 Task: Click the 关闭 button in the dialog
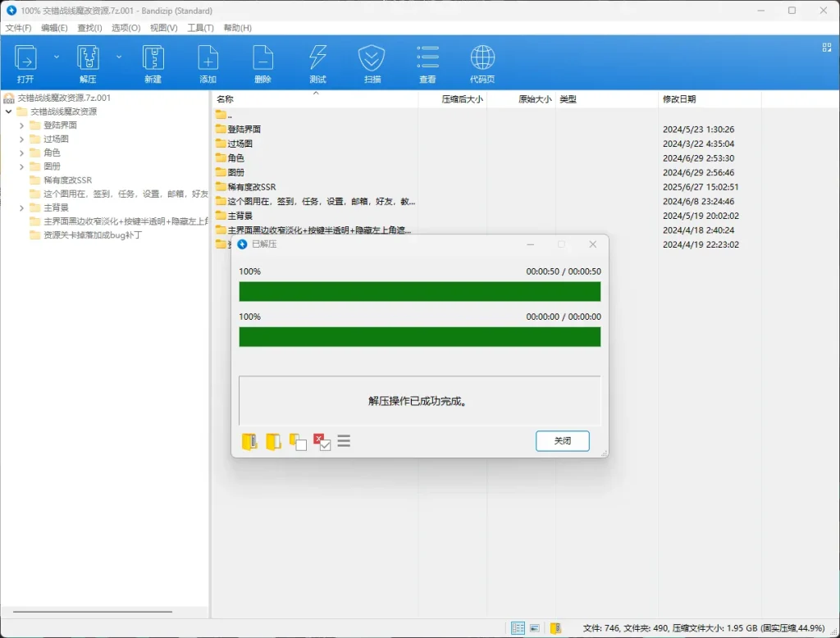(x=562, y=441)
